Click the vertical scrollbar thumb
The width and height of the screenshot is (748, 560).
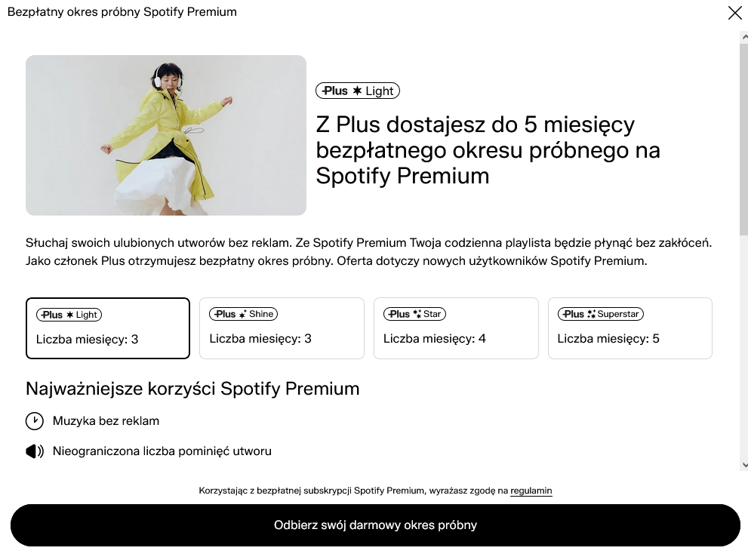(744, 138)
